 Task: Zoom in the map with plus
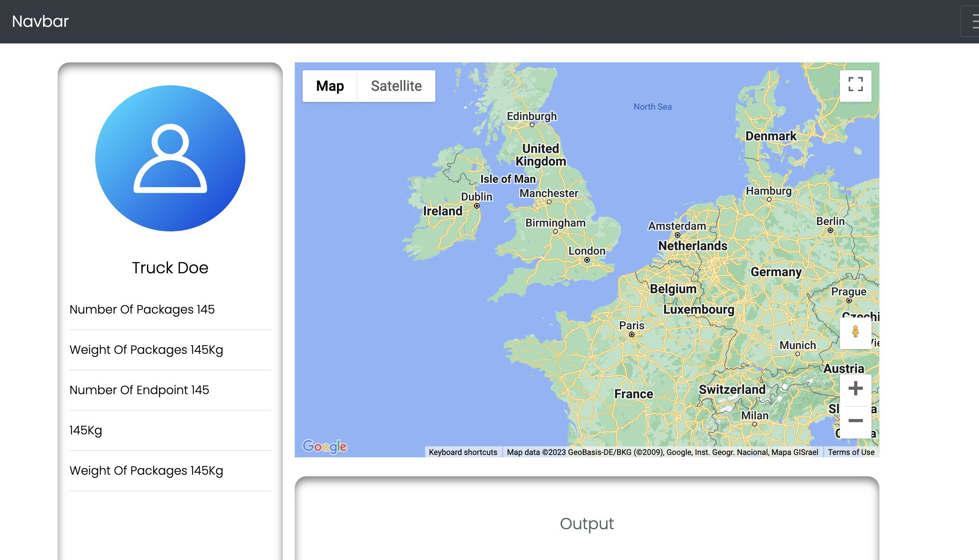[855, 389]
